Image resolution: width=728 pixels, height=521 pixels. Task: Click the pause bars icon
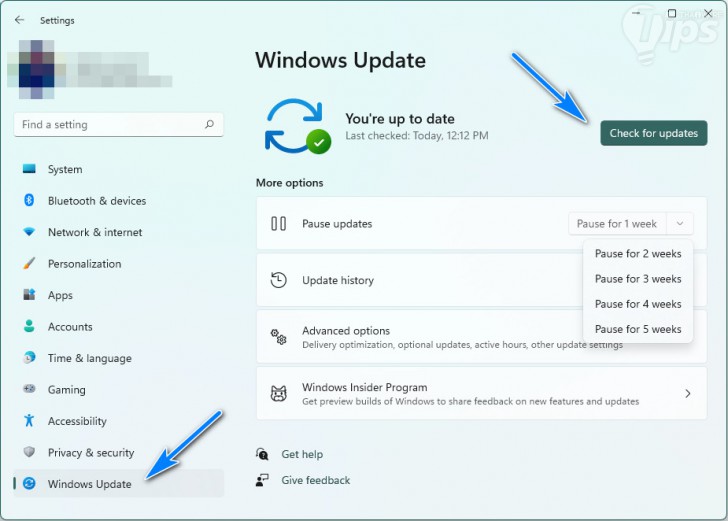coord(279,223)
